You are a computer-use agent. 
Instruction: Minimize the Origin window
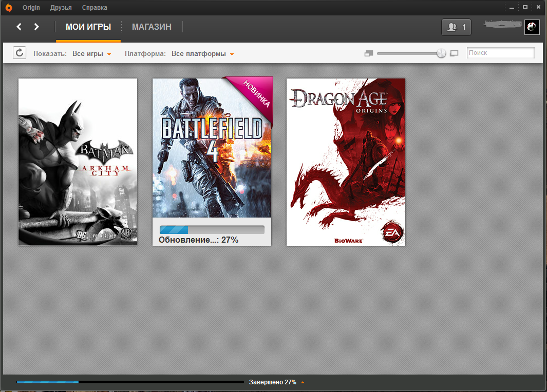pyautogui.click(x=512, y=7)
